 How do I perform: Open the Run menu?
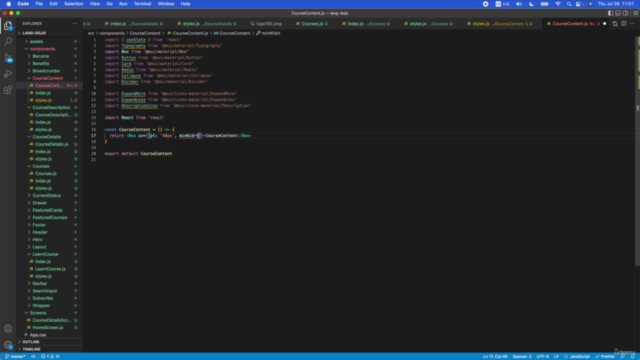coord(123,4)
